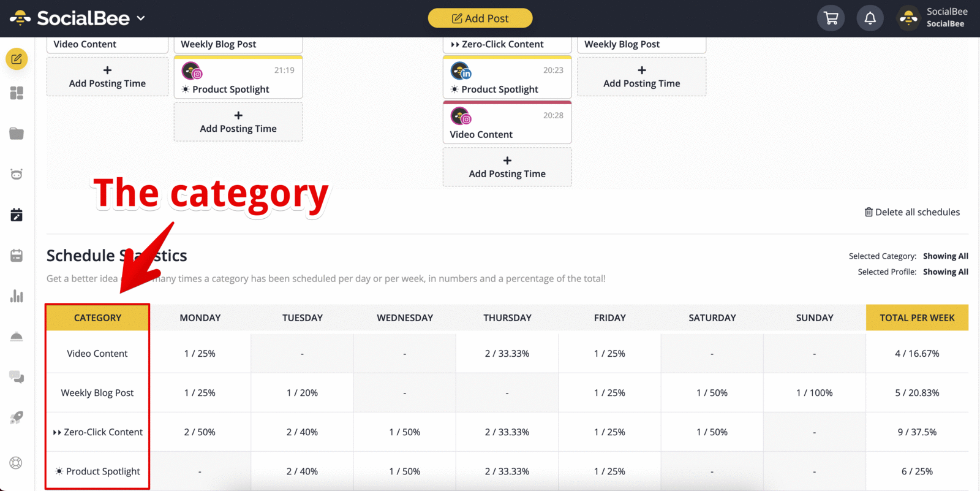This screenshot has height=491, width=980.
Task: Open the notifications bell
Action: 870,18
